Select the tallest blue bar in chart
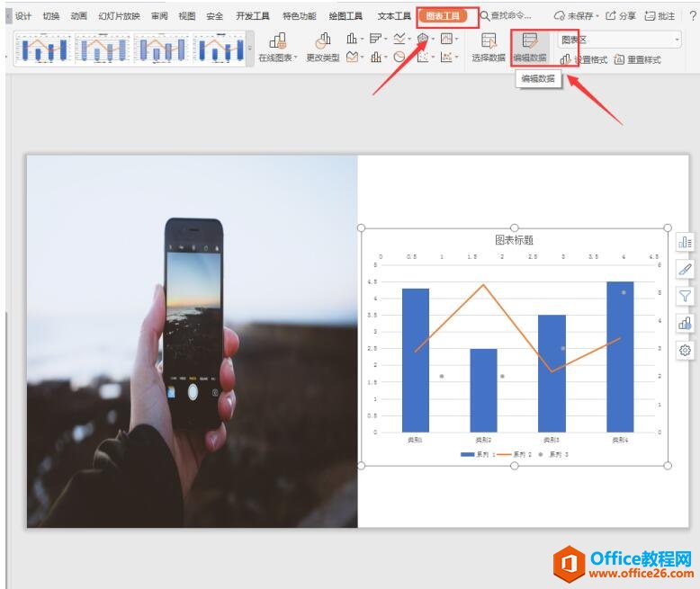Screen dimensions: 700x589 tap(620, 356)
